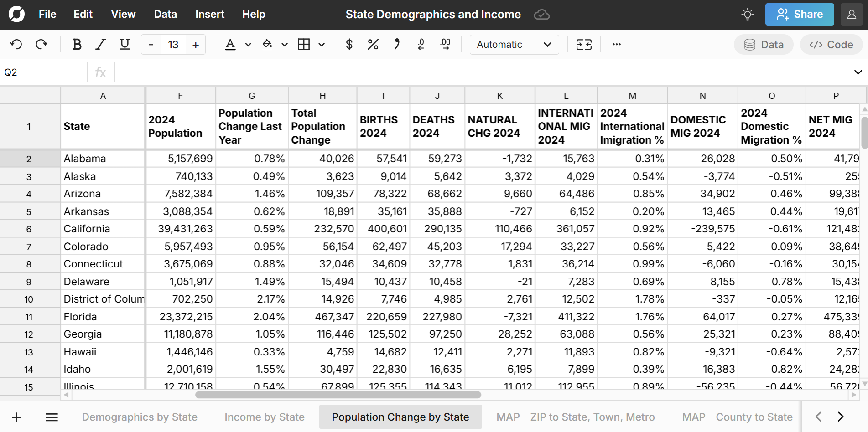
Task: Click the undo arrow icon
Action: pos(16,45)
